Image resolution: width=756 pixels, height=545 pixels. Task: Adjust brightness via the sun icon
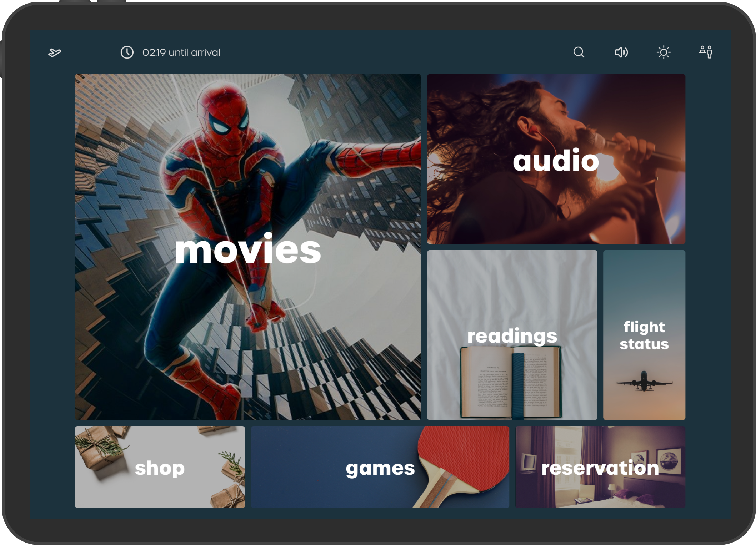[664, 52]
